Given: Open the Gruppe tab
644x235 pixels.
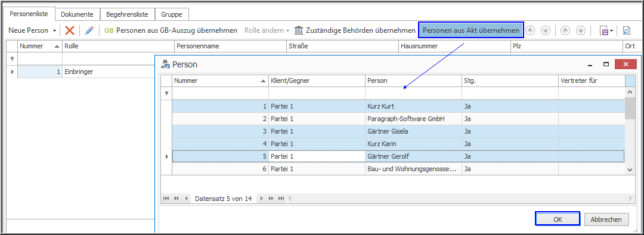Looking at the screenshot, I should point(172,14).
